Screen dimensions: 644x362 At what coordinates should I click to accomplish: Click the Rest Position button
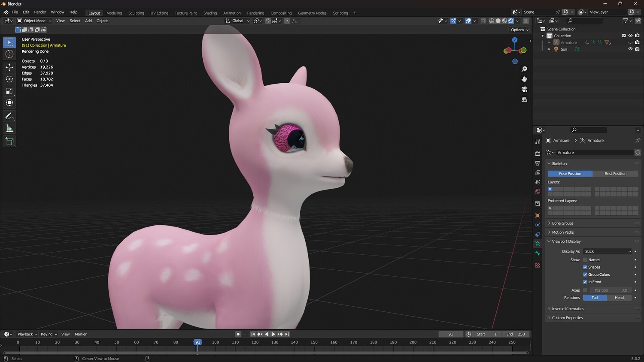click(x=615, y=174)
